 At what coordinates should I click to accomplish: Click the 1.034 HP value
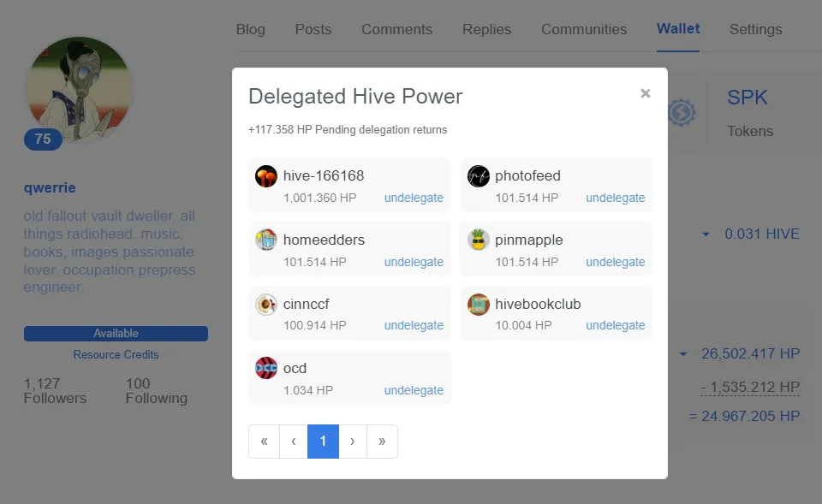pos(308,390)
